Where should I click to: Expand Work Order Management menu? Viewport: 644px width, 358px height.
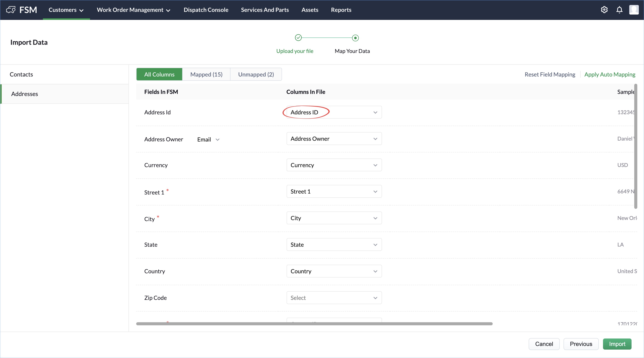pyautogui.click(x=133, y=10)
